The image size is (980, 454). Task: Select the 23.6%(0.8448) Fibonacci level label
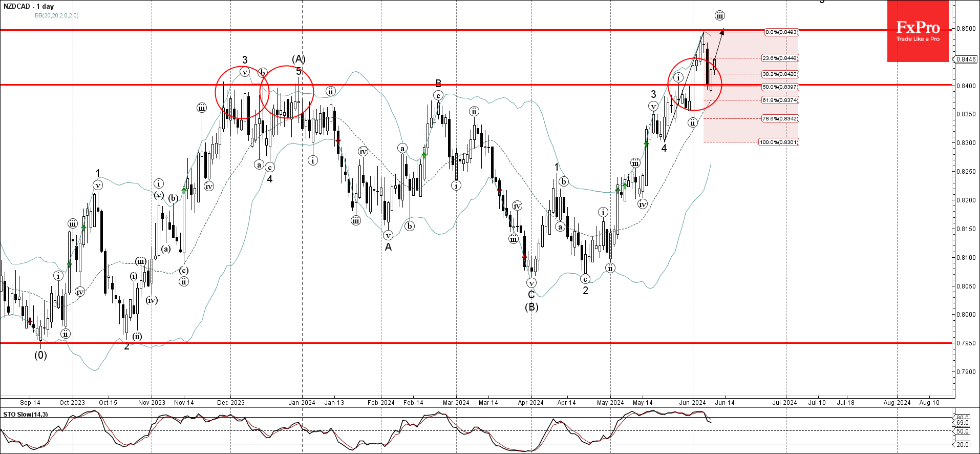click(x=780, y=58)
